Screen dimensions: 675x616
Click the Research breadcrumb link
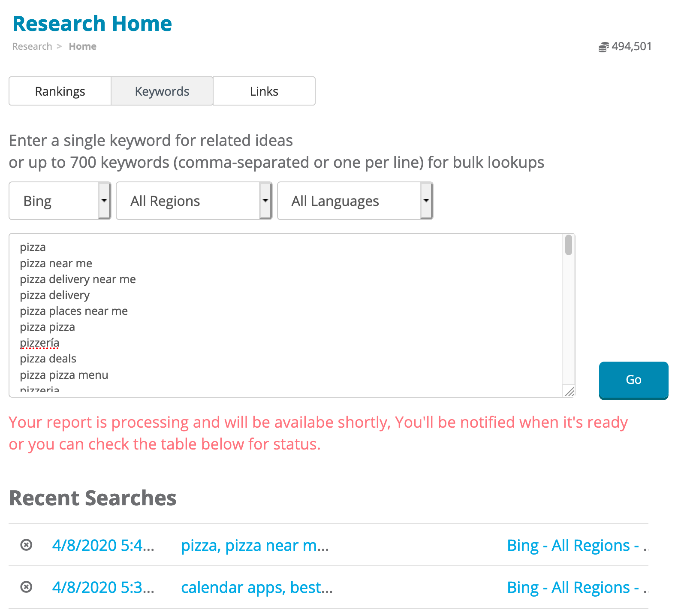(32, 46)
